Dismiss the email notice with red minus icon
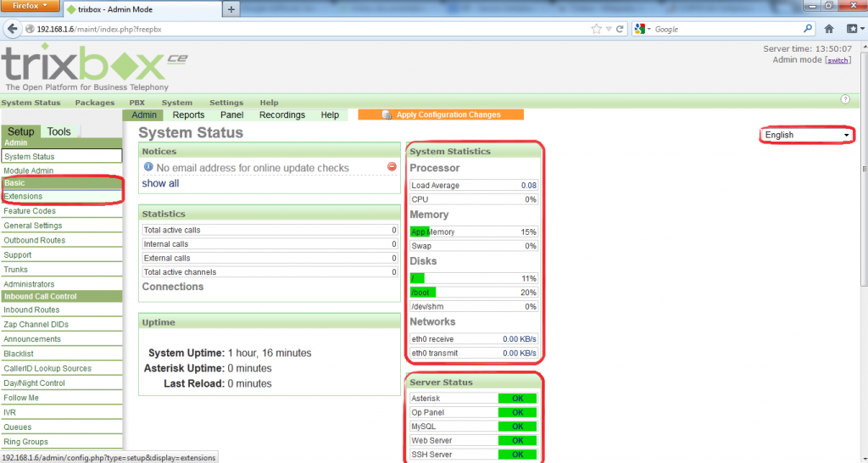The height and width of the screenshot is (463, 868). point(392,166)
